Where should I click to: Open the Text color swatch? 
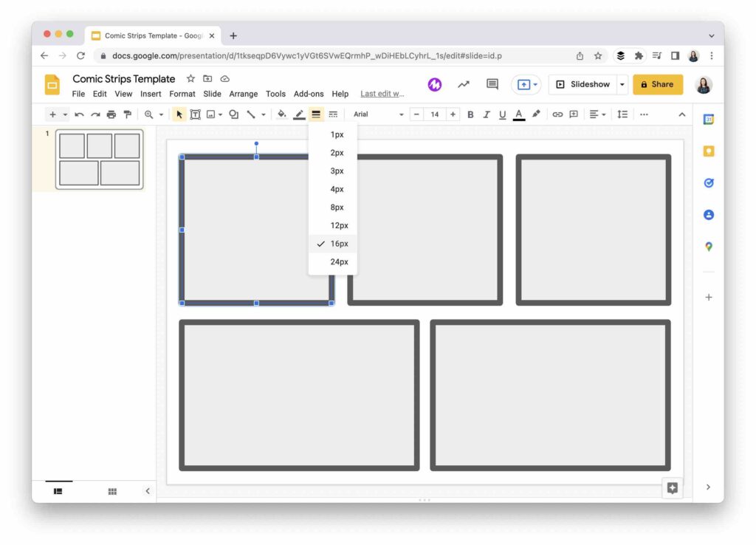pyautogui.click(x=518, y=114)
